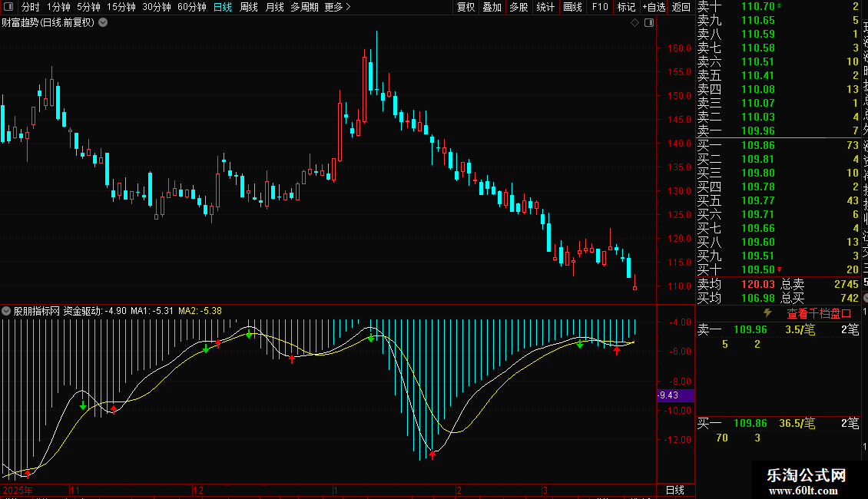Click the 标记 toolbar button

(626, 7)
